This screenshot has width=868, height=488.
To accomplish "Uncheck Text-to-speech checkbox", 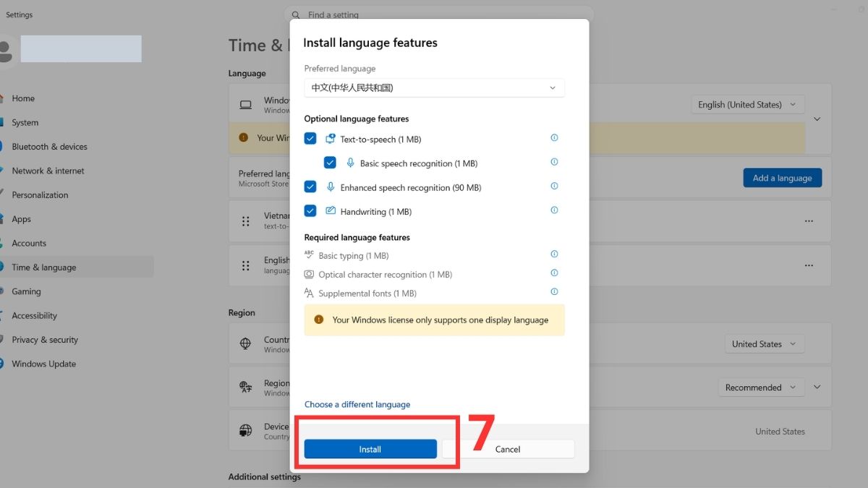I will click(310, 139).
